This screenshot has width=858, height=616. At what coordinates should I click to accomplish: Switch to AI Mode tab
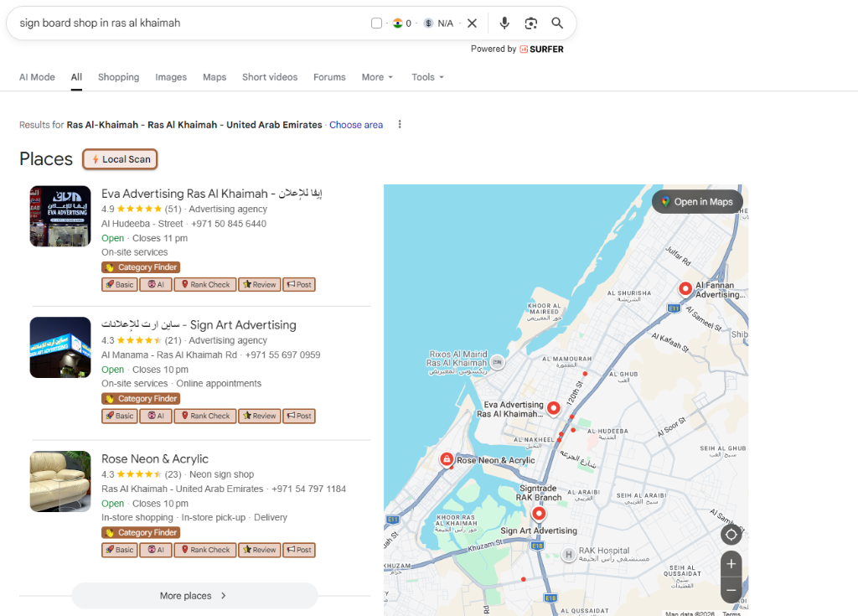click(37, 77)
